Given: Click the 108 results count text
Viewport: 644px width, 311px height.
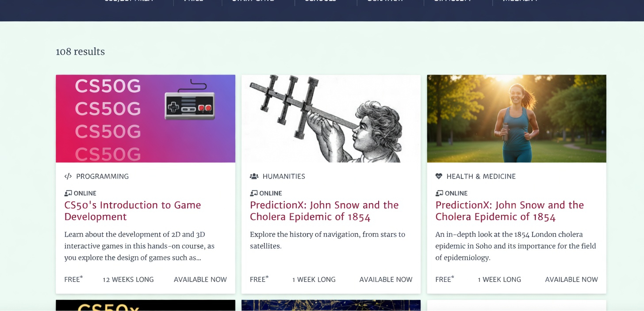Looking at the screenshot, I should click(x=80, y=52).
